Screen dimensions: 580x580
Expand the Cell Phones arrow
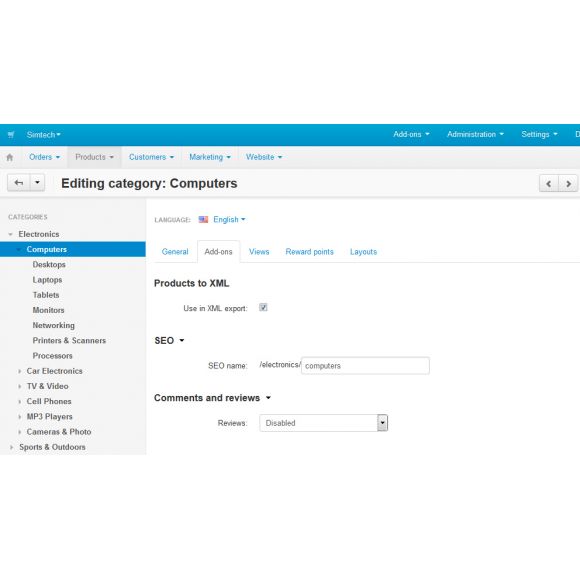pyautogui.click(x=20, y=402)
